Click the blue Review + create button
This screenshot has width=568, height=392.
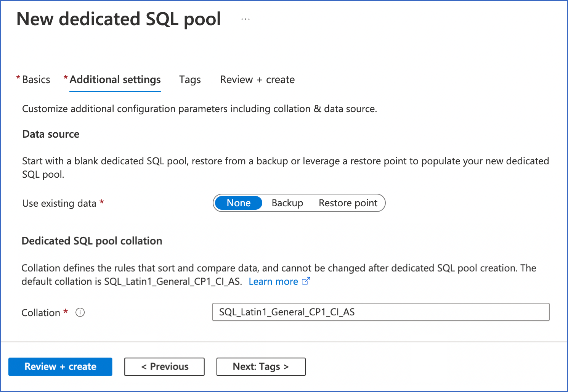point(60,367)
